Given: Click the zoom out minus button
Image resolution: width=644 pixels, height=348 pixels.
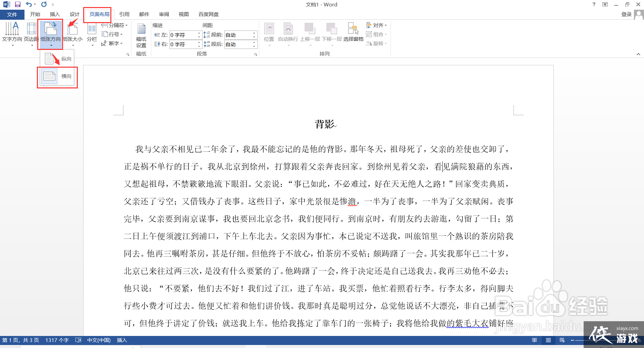Looking at the screenshot, I should (572, 340).
